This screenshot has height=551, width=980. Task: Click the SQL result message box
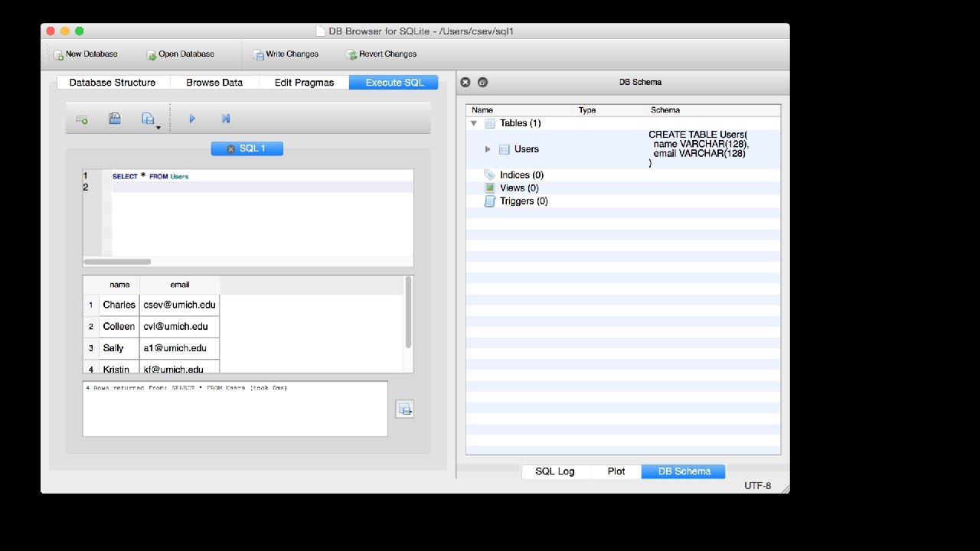click(x=235, y=409)
